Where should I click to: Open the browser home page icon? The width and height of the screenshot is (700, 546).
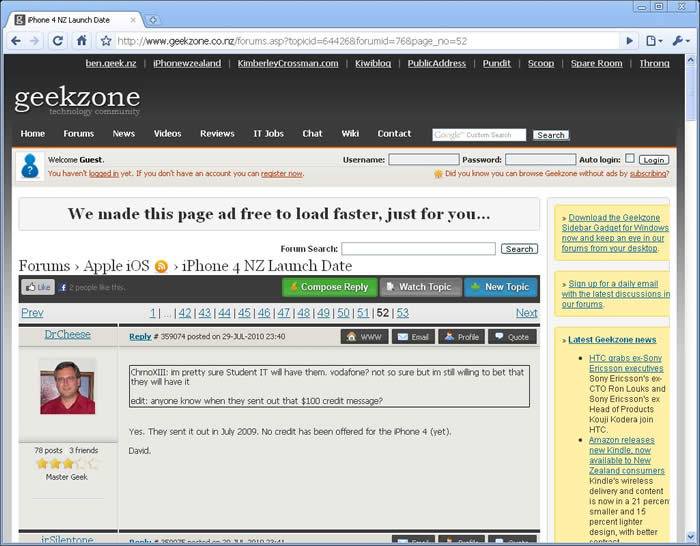coord(81,41)
